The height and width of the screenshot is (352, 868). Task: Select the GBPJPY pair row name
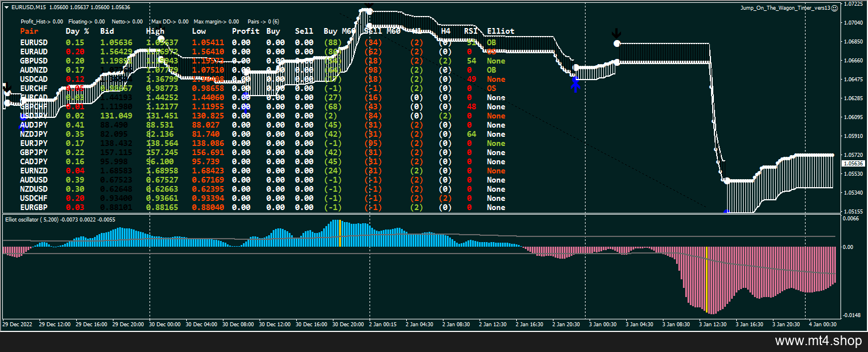click(x=34, y=152)
